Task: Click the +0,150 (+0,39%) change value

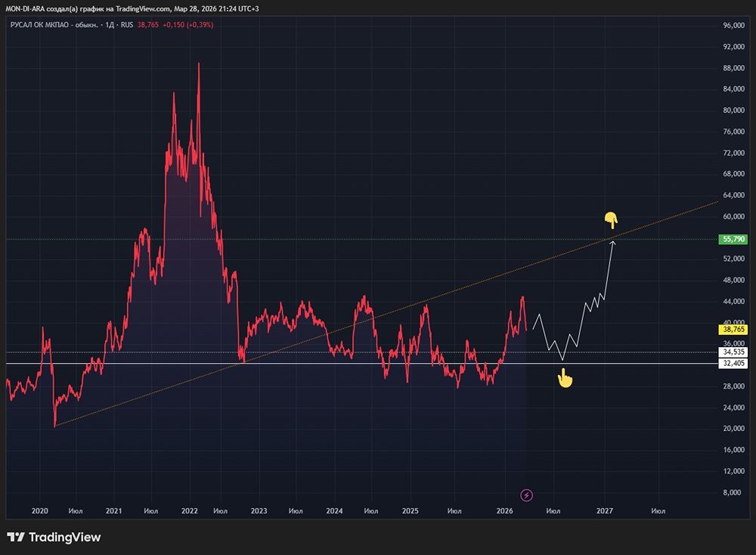Action: coord(188,25)
